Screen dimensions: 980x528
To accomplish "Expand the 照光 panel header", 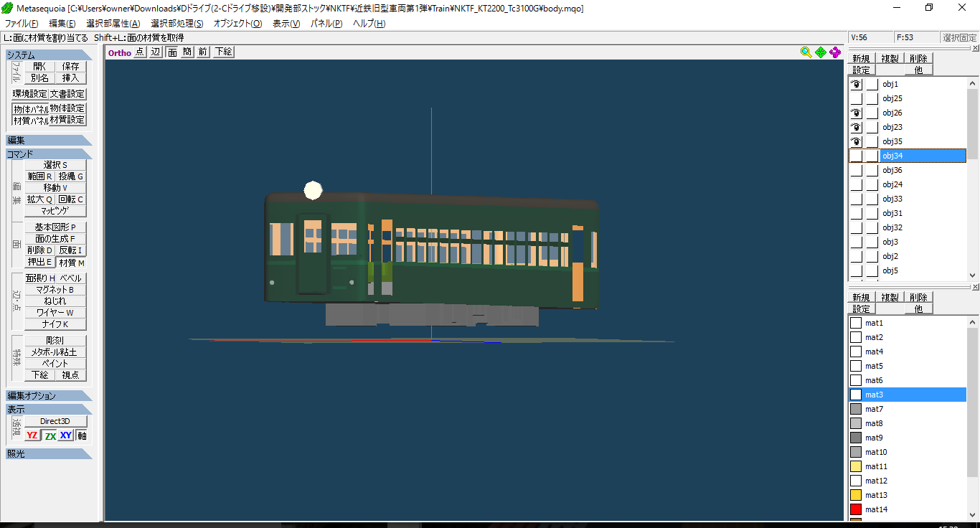I will click(x=49, y=453).
